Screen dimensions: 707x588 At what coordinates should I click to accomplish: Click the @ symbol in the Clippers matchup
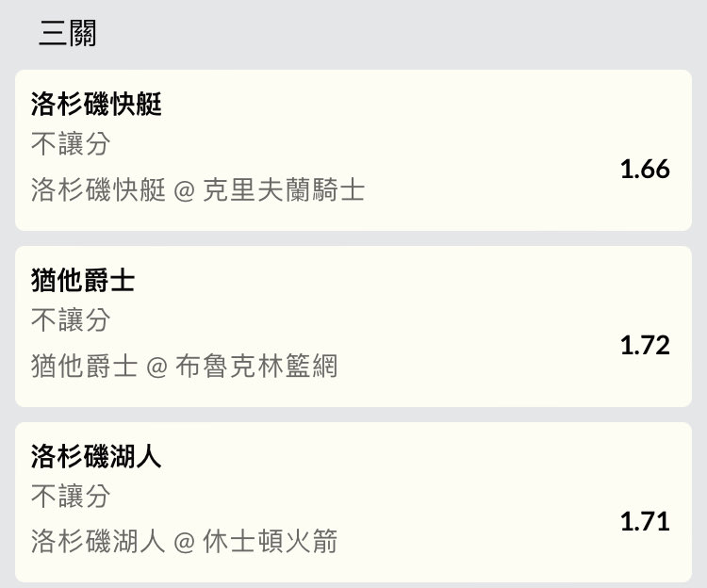point(184,191)
